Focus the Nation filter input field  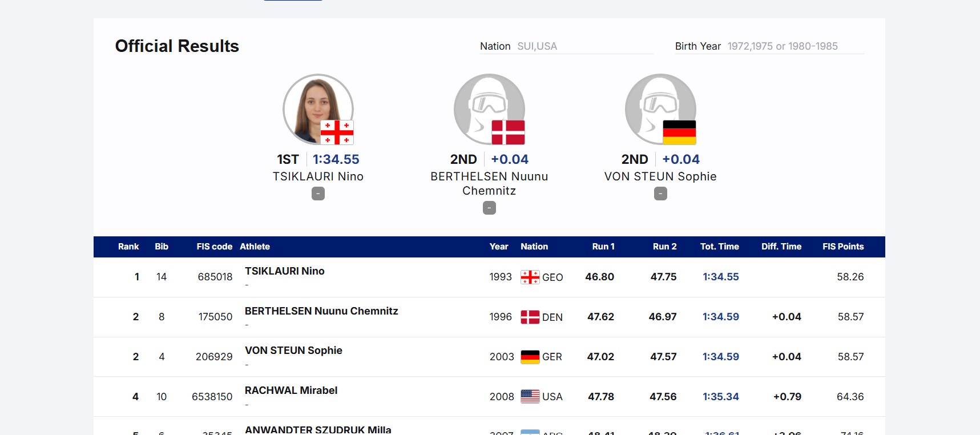(584, 46)
